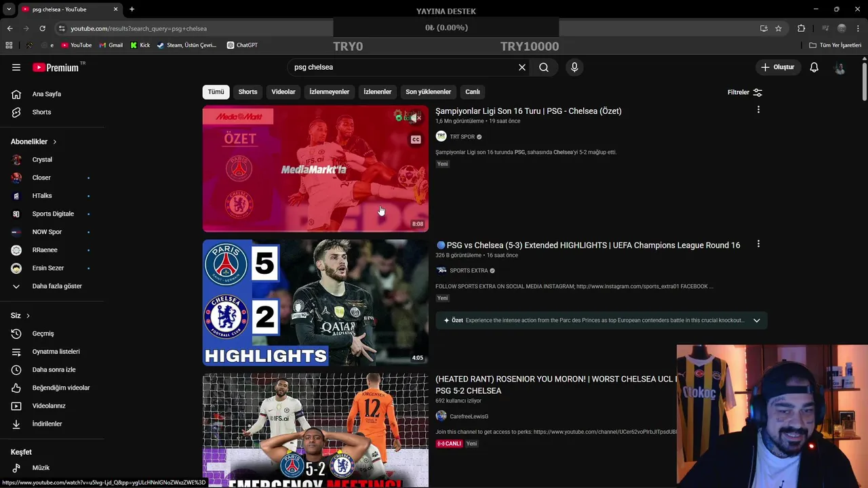The width and height of the screenshot is (868, 488).
Task: Select the Canlı filter chip
Action: (x=473, y=92)
